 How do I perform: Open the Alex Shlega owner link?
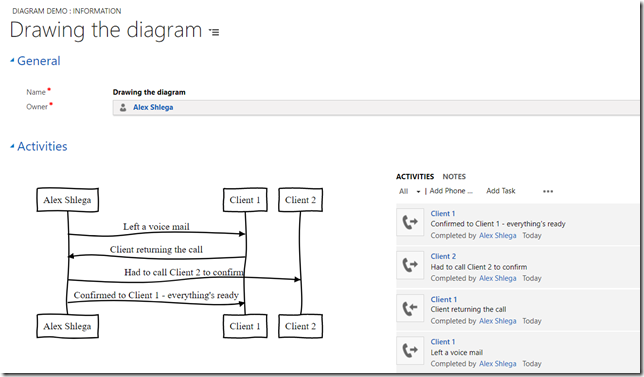point(153,107)
